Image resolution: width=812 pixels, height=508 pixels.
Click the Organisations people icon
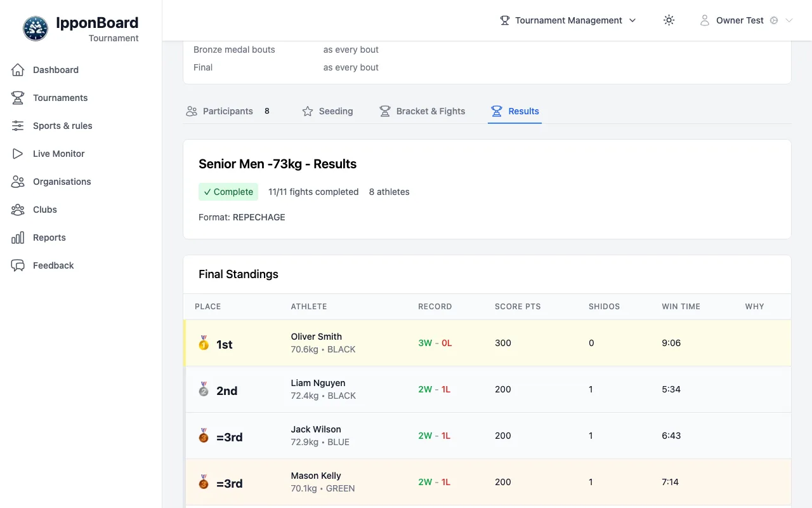click(x=18, y=182)
